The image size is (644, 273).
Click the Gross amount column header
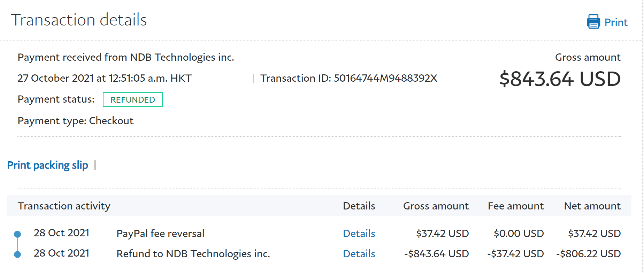(x=436, y=206)
